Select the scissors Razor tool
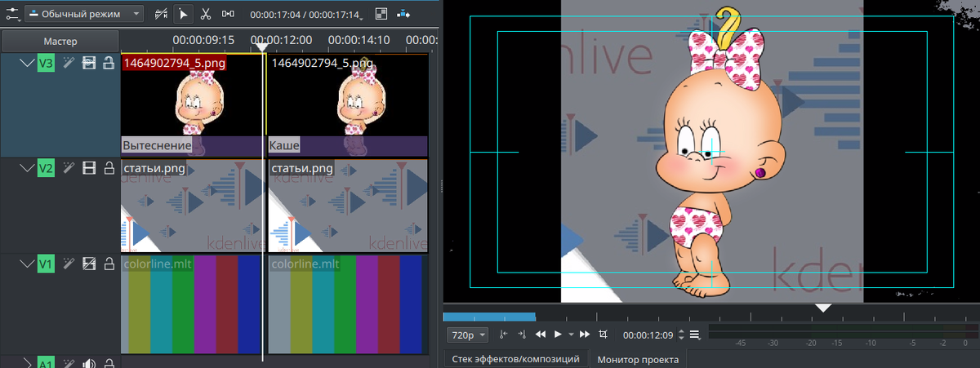Screen dimensions: 980x368 pos(206,14)
